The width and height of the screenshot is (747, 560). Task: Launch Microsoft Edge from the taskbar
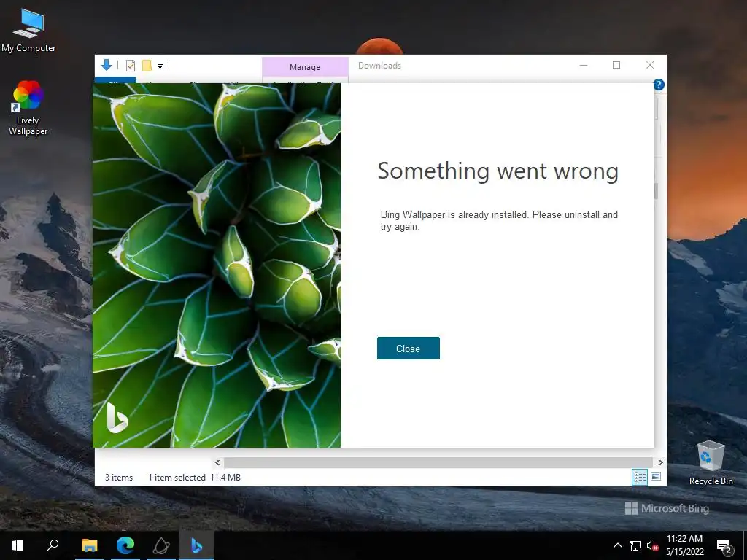pyautogui.click(x=125, y=545)
